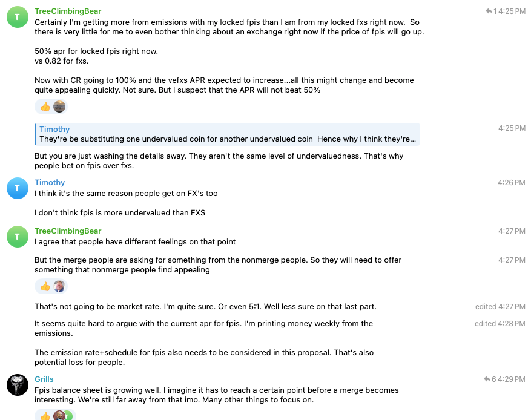
Task: Click the topmost TreeClimbingBear sender name
Action: (x=68, y=11)
